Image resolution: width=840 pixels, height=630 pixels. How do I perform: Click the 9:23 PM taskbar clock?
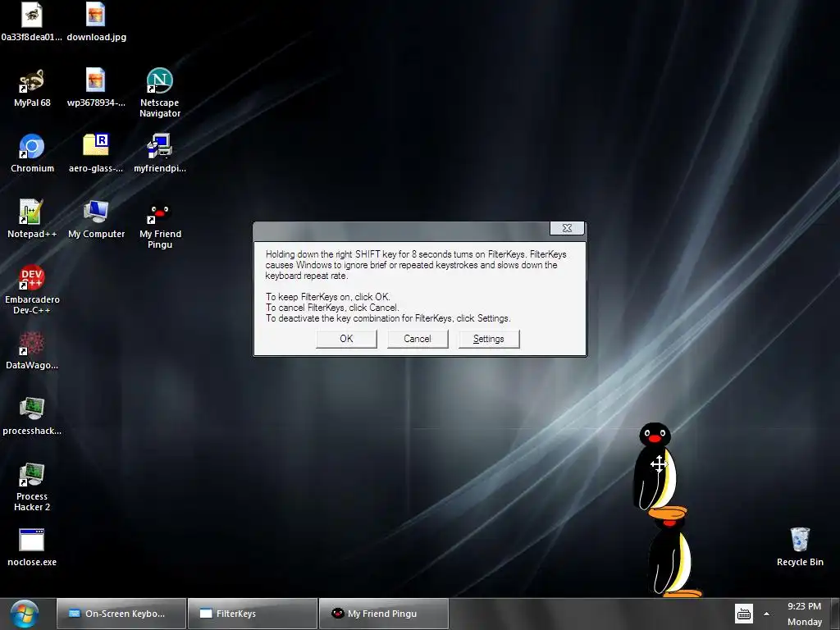pos(804,606)
